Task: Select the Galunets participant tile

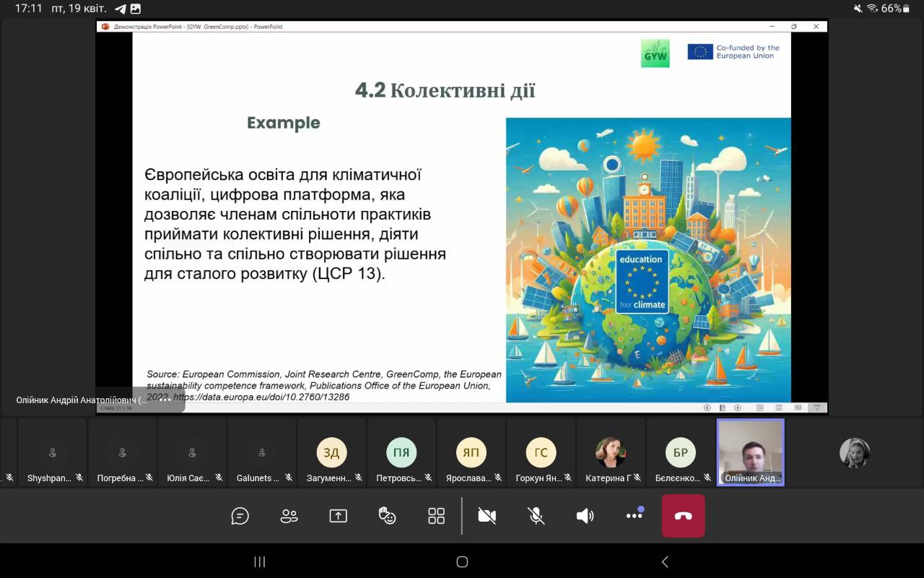Action: 262,452
